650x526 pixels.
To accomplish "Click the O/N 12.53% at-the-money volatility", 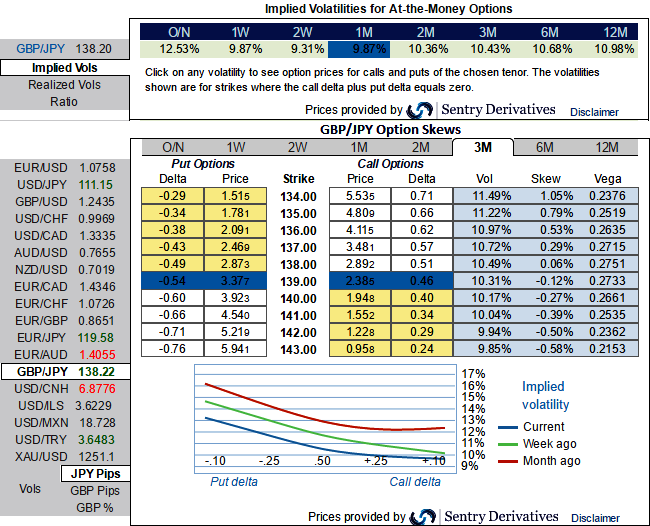I will pyautogui.click(x=179, y=49).
